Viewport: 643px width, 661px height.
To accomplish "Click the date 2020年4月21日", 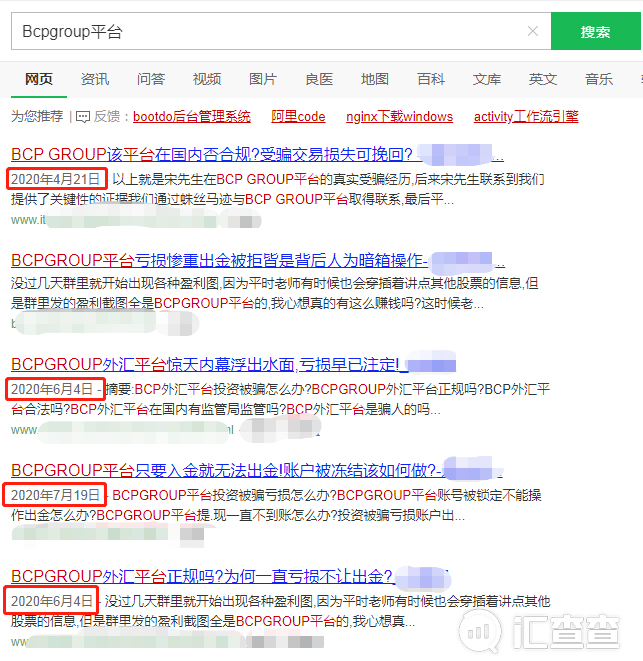I will point(55,179).
